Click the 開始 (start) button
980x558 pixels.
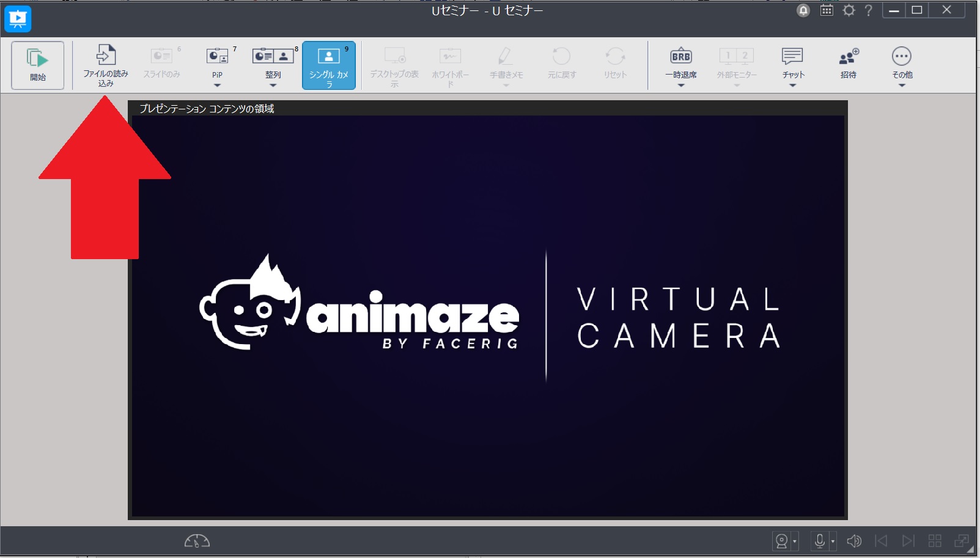[x=37, y=65]
